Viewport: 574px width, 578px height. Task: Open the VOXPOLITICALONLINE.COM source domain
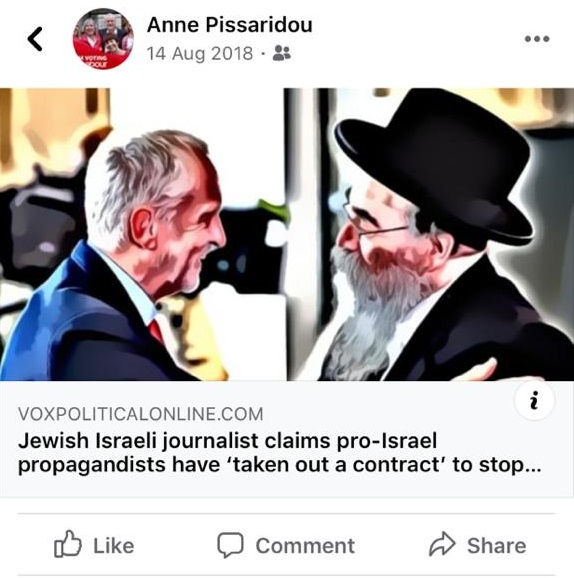click(140, 414)
